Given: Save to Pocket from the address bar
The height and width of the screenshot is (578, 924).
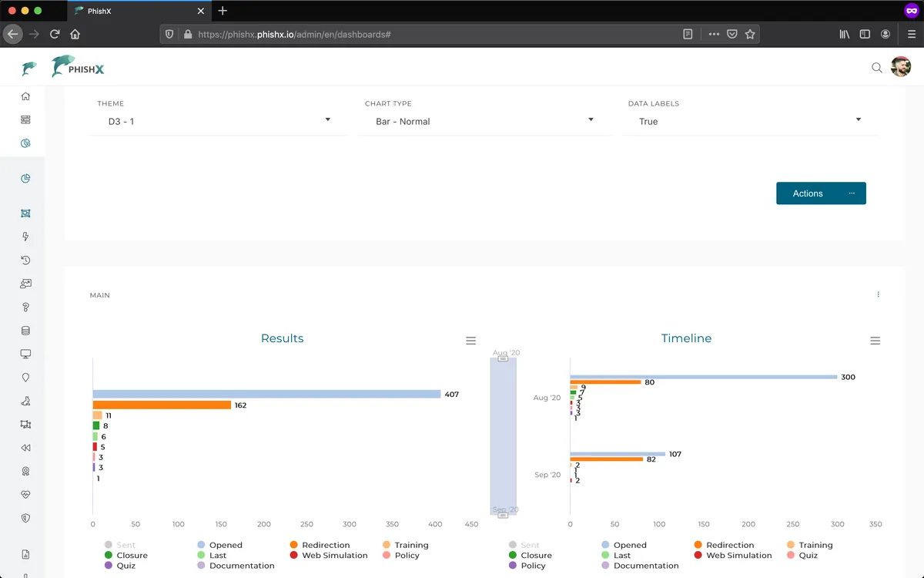Looking at the screenshot, I should (732, 34).
